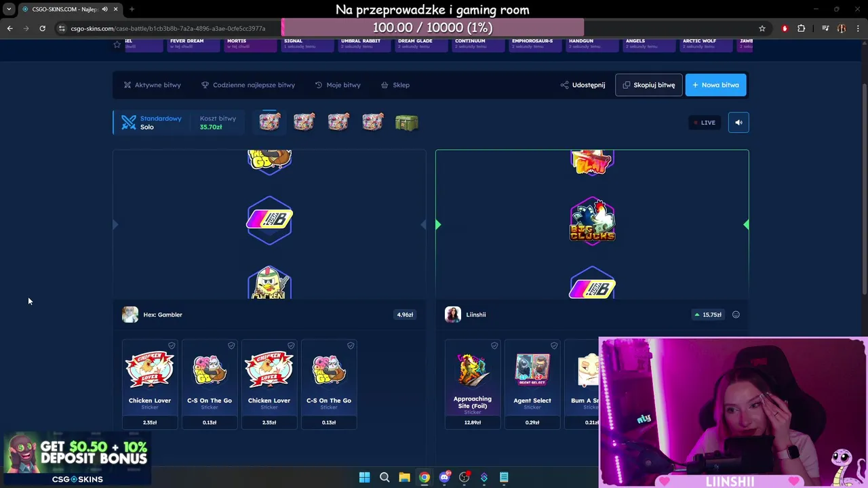Toggle shield check on second C-S On The Go card
Image resolution: width=868 pixels, height=488 pixels.
pos(351,346)
